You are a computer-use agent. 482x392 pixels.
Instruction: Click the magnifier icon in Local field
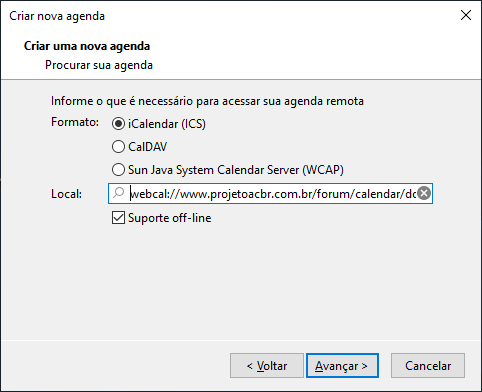tap(118, 193)
